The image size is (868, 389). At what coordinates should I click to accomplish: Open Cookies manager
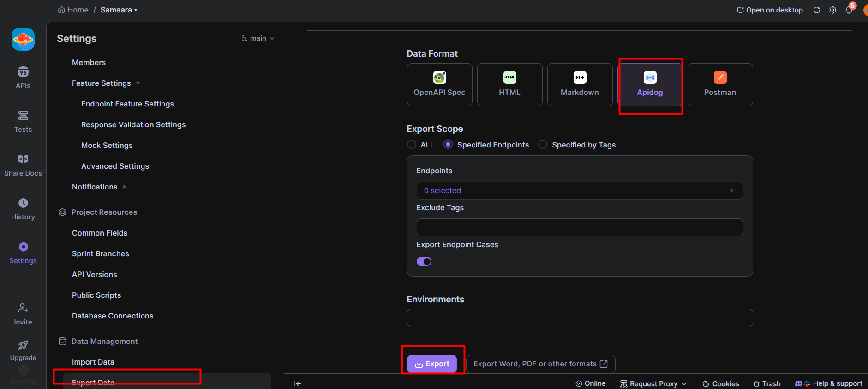tap(720, 383)
